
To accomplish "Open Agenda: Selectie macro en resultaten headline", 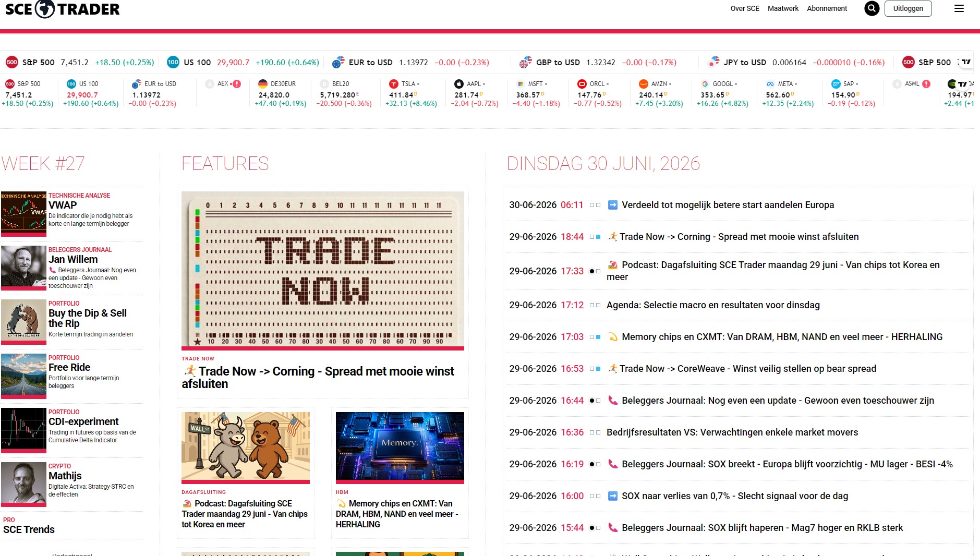I will [x=713, y=305].
